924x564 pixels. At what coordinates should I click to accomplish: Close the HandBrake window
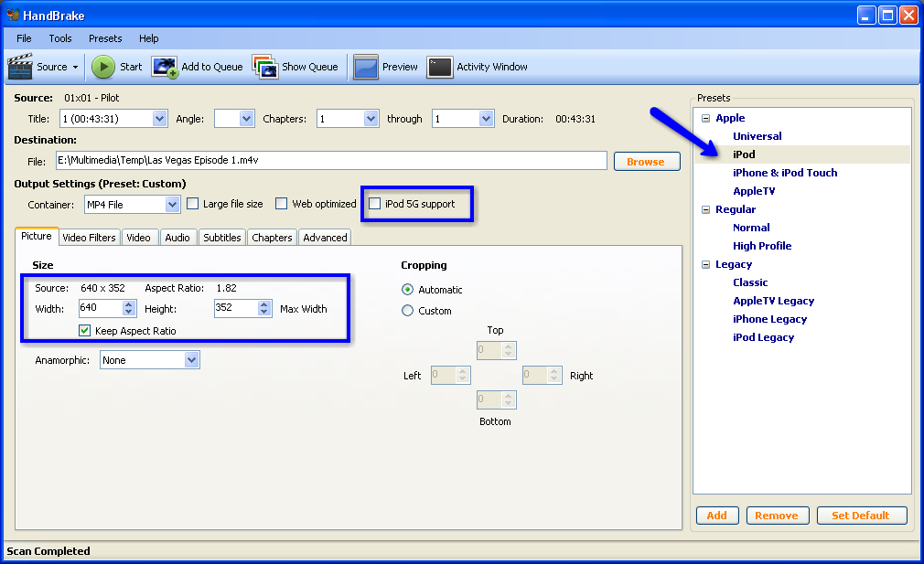tap(908, 15)
